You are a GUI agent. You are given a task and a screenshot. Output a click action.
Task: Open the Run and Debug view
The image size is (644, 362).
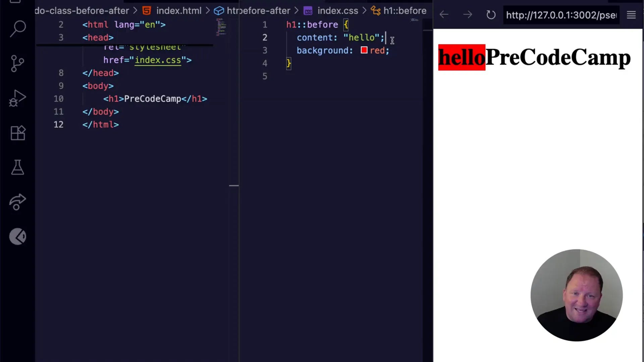[x=18, y=98]
